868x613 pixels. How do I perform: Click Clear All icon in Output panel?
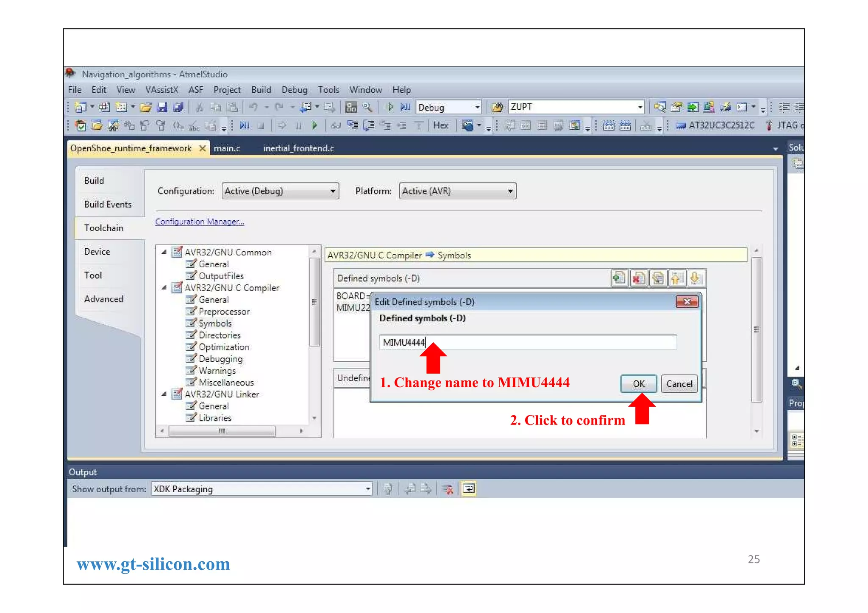coord(448,489)
